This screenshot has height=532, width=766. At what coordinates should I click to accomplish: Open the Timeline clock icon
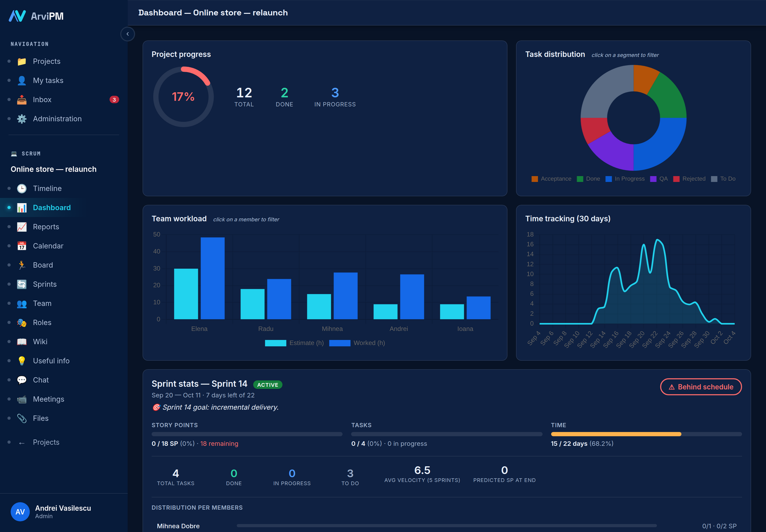(22, 188)
